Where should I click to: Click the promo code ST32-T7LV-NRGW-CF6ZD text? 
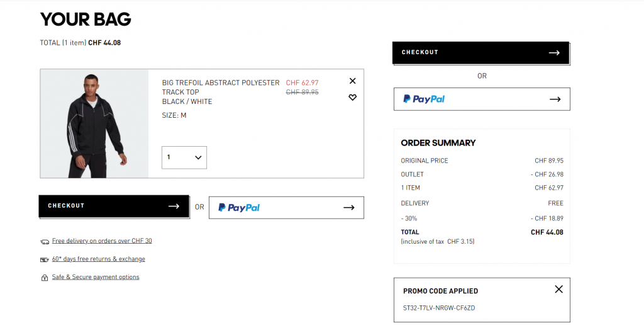pos(439,308)
